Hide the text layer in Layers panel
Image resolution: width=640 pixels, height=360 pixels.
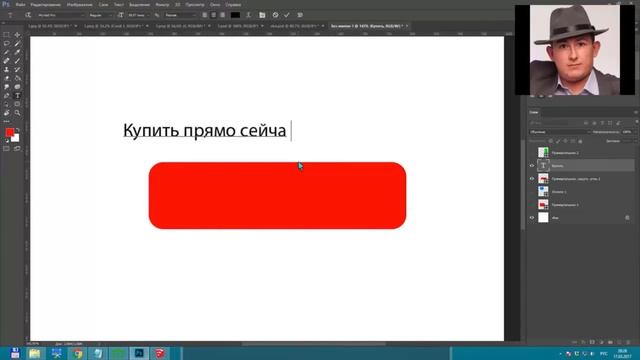click(532, 166)
